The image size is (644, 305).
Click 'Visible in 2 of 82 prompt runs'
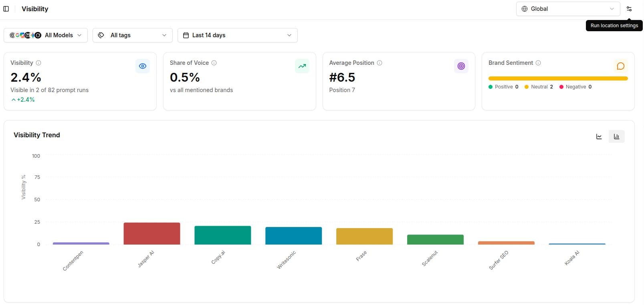50,90
